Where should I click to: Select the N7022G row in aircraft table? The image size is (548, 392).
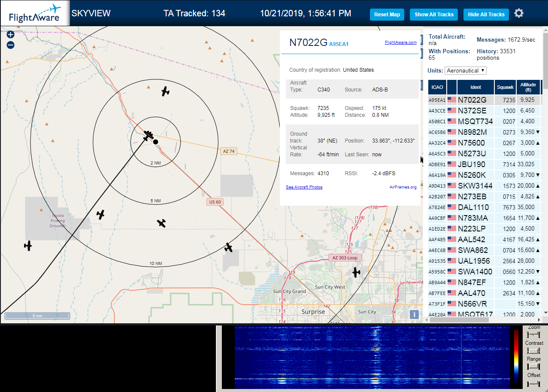[x=484, y=100]
